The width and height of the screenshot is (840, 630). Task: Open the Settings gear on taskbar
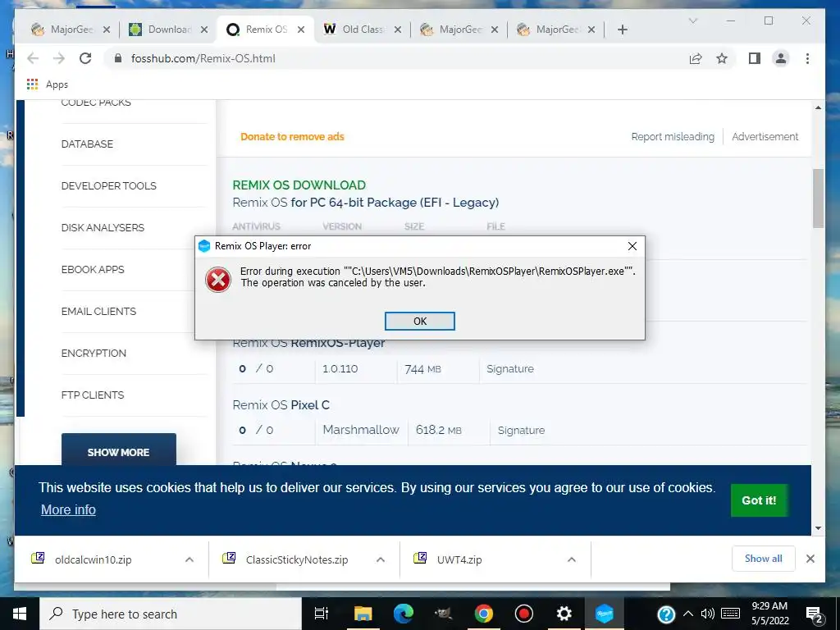pyautogui.click(x=564, y=614)
